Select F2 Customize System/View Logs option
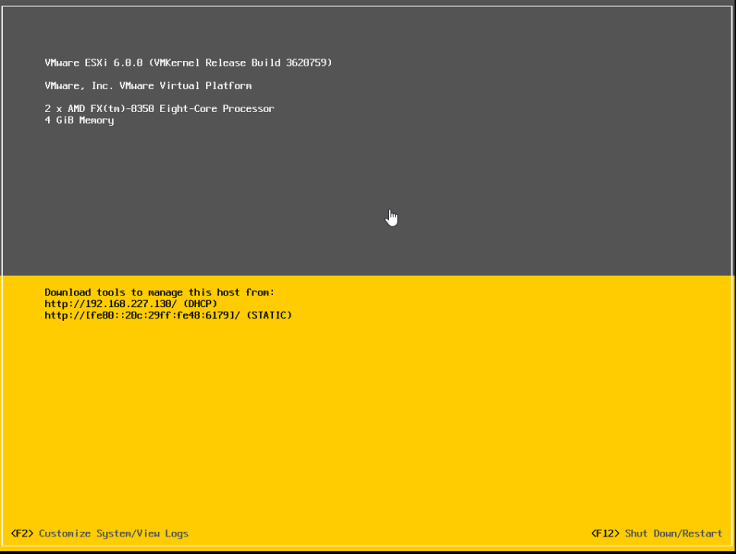736x554 pixels. [x=100, y=533]
